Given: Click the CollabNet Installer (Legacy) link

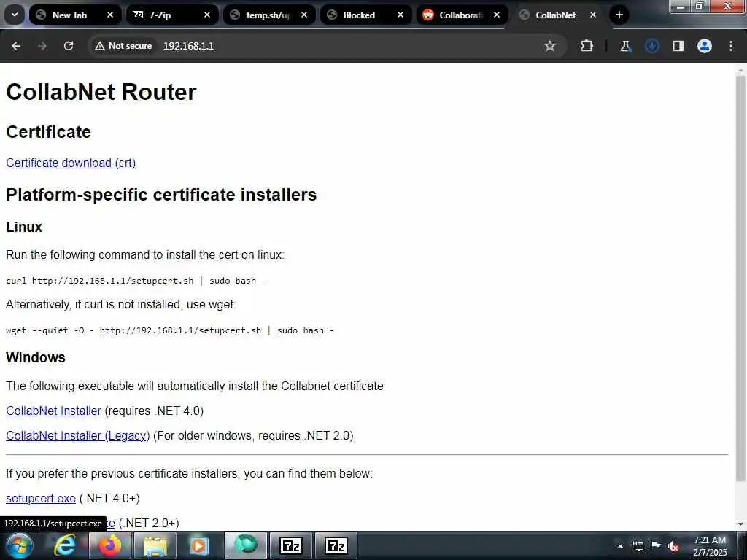Looking at the screenshot, I should (x=77, y=435).
